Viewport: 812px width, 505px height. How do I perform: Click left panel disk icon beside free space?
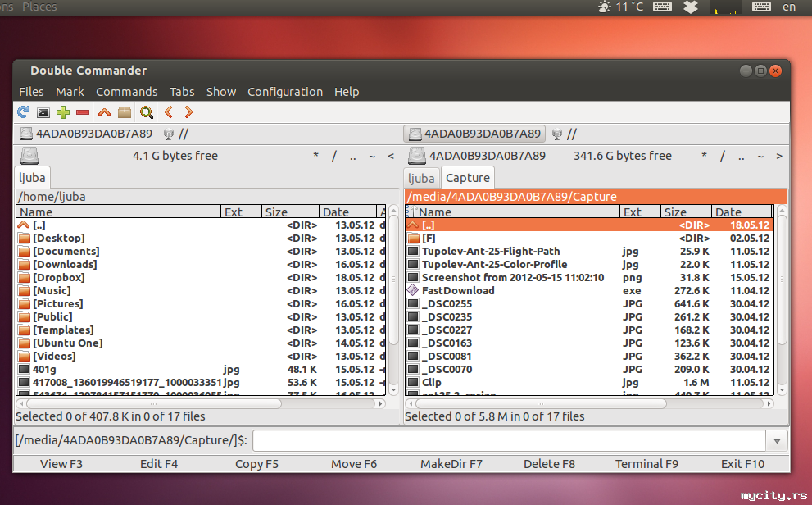[x=29, y=156]
